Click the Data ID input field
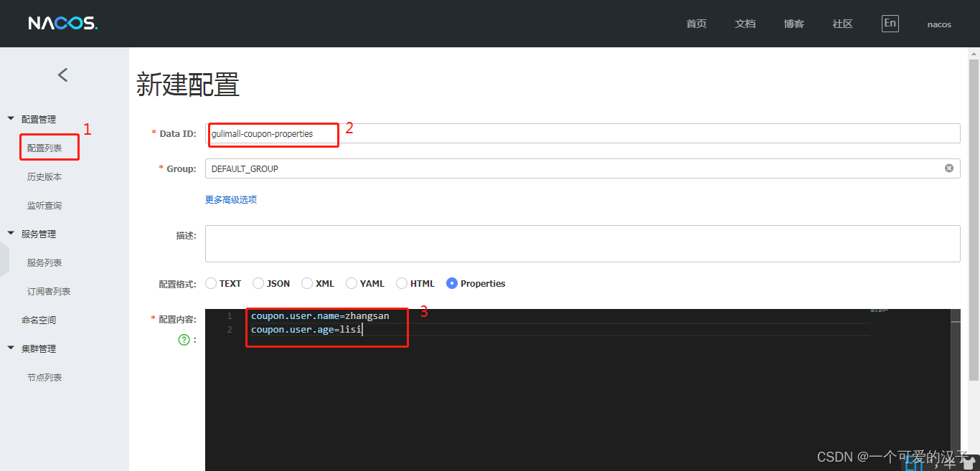980x471 pixels. pos(583,133)
